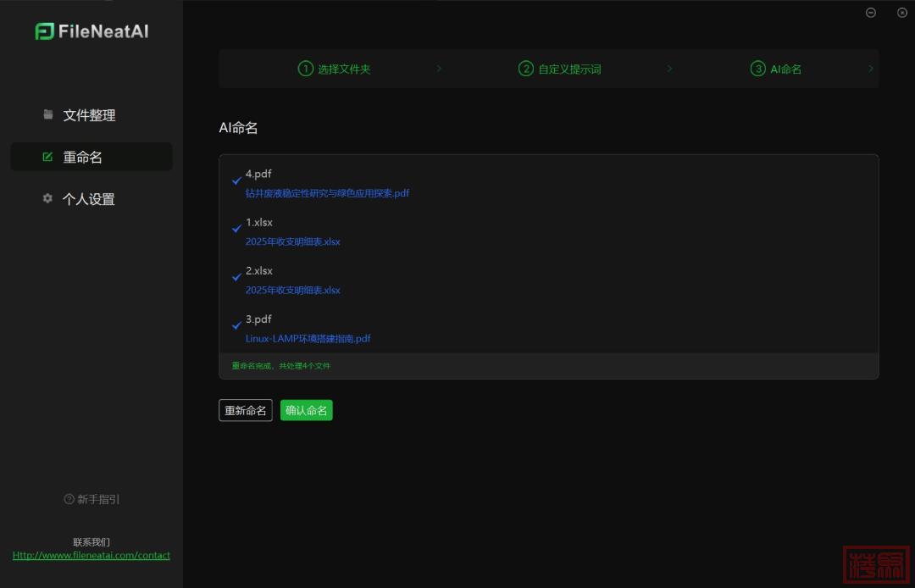The height and width of the screenshot is (588, 915).
Task: Click the 联系我们 label
Action: [x=91, y=542]
